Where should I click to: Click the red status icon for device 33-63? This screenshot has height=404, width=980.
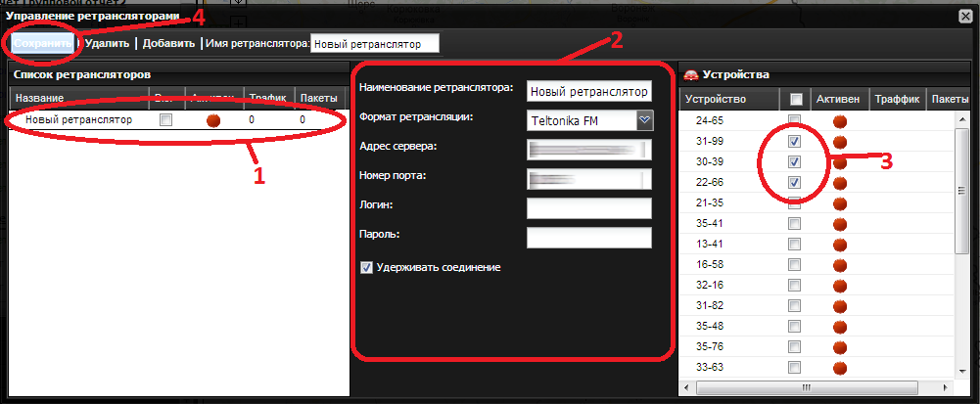(839, 367)
